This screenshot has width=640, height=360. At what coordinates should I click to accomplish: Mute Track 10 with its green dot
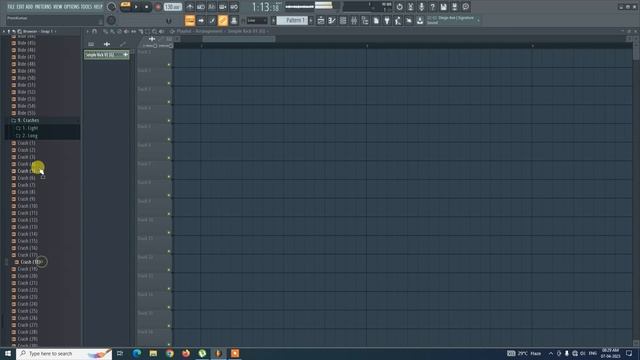[x=169, y=233]
